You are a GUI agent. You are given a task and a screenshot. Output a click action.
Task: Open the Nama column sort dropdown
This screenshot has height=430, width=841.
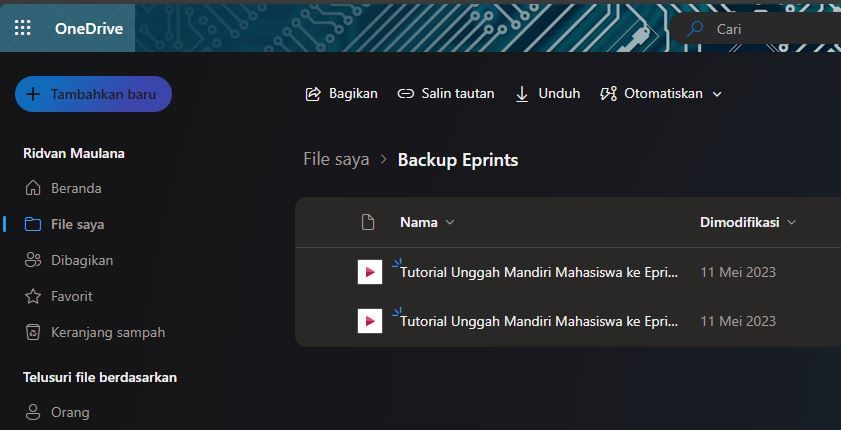coord(449,222)
